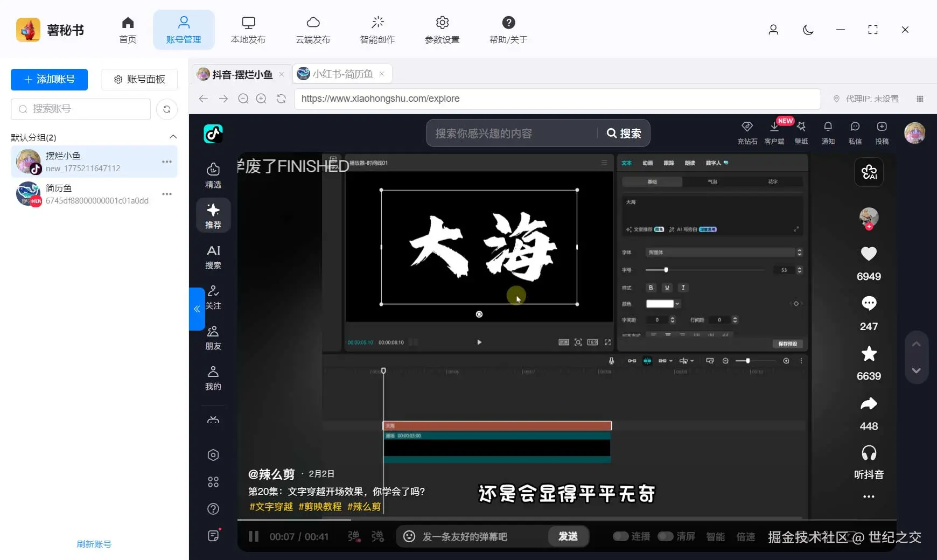Like the video with the heart icon

click(x=868, y=254)
